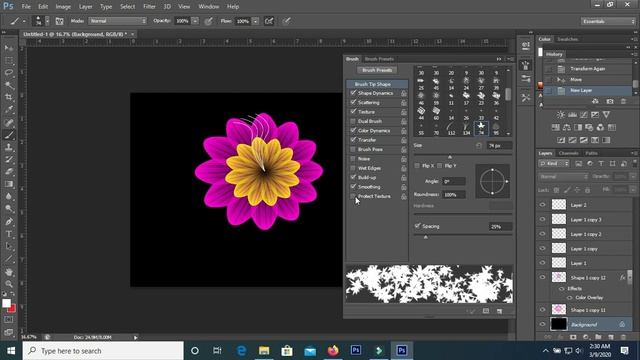This screenshot has width=640, height=360.
Task: Select the Gradient tool
Action: (9, 184)
